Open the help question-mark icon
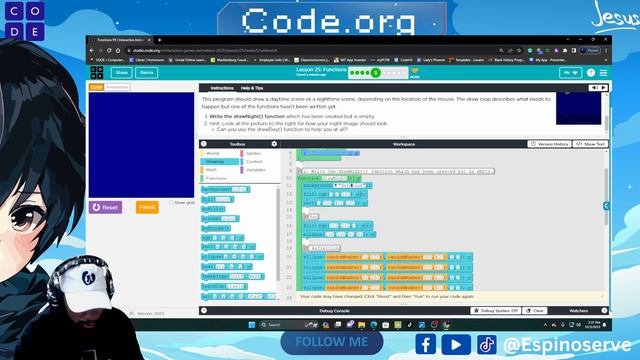Screen dimensions: 640x360 coord(591,73)
